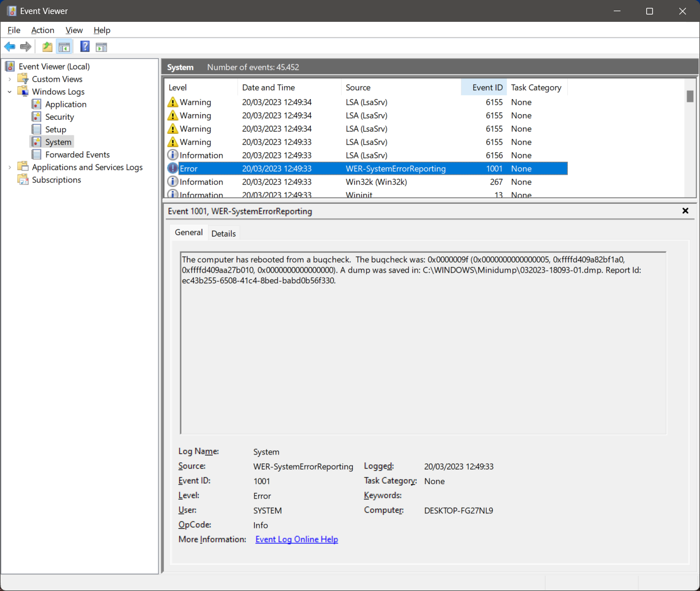
Task: Click info icon of Win32k event row
Action: point(173,182)
